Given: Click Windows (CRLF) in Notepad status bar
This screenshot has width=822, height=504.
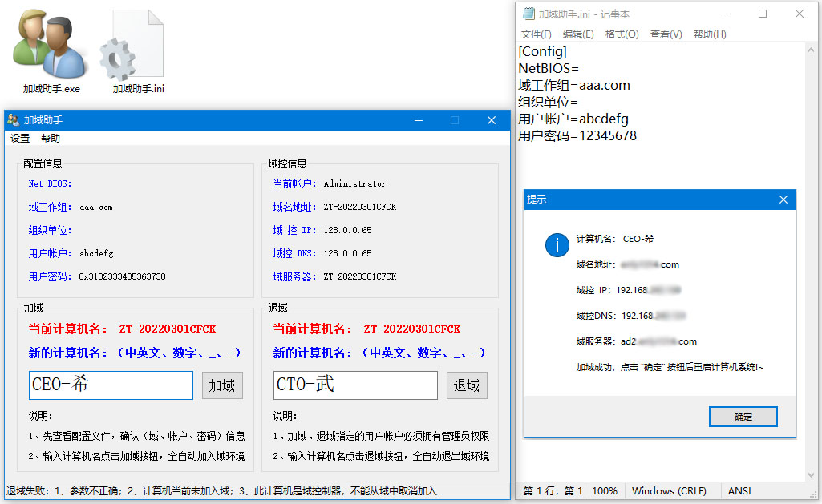Looking at the screenshot, I should click(670, 490).
